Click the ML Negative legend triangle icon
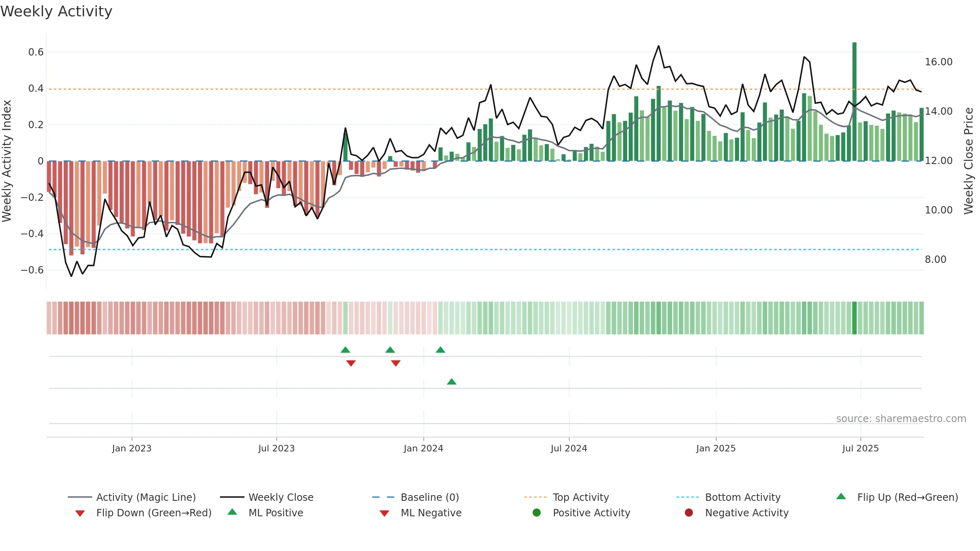The height and width of the screenshot is (551, 980). (384, 513)
